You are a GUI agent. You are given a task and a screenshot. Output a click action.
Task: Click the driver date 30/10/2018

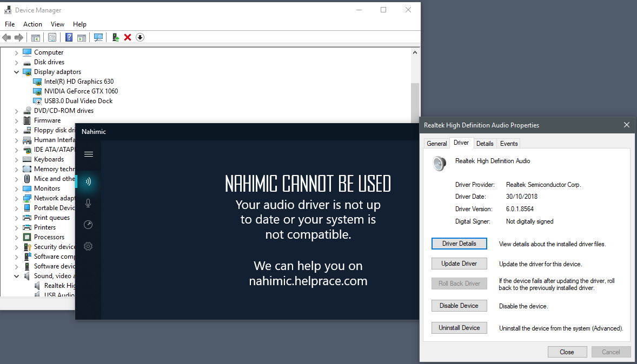[x=522, y=197]
